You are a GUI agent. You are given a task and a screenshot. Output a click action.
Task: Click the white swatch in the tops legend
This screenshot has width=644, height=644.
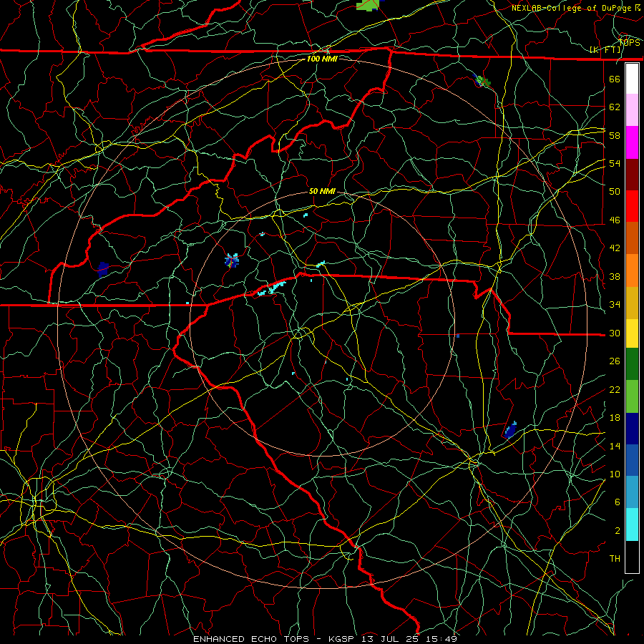coord(632,79)
